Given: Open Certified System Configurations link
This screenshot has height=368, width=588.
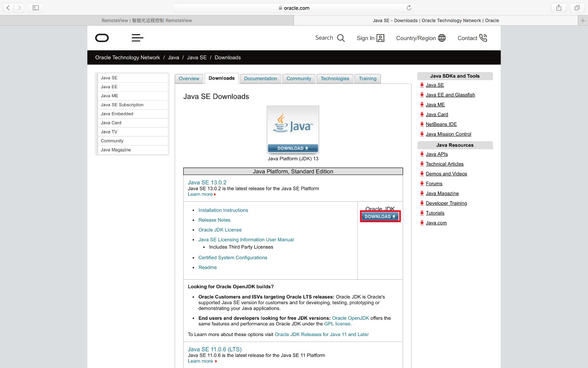Looking at the screenshot, I should [x=233, y=258].
